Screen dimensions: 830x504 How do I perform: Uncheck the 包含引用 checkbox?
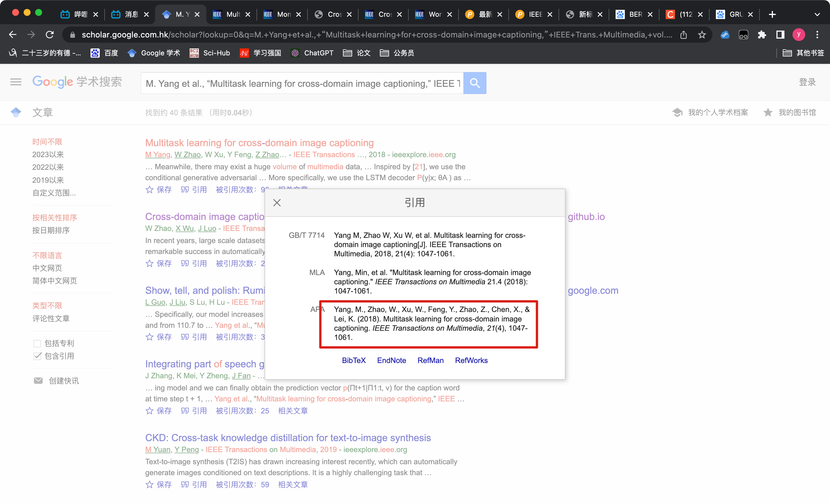[37, 356]
